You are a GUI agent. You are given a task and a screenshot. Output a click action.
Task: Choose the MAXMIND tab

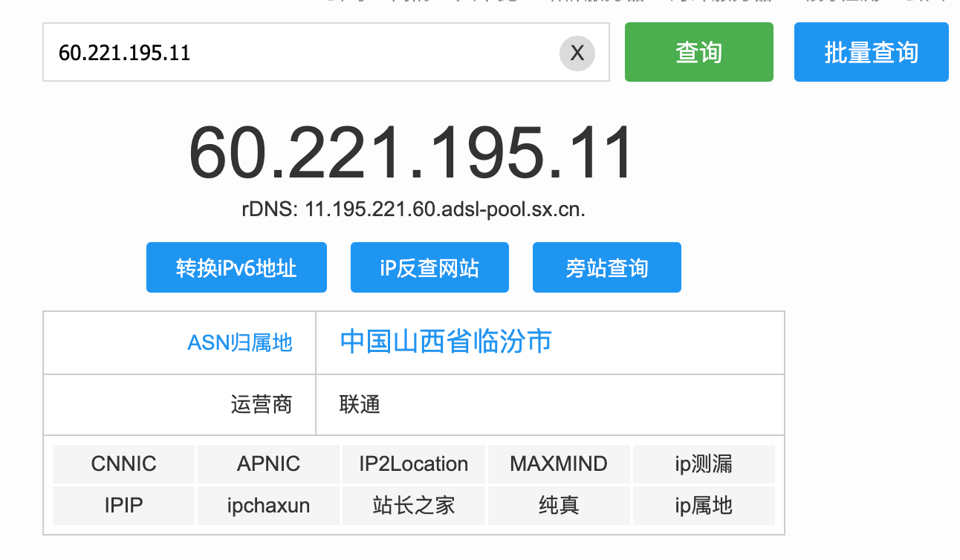[x=558, y=464]
